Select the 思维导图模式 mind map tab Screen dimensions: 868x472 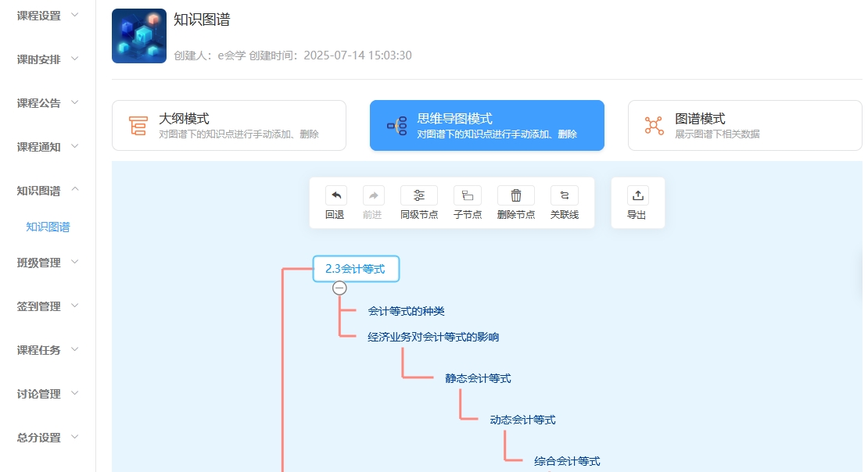(486, 125)
